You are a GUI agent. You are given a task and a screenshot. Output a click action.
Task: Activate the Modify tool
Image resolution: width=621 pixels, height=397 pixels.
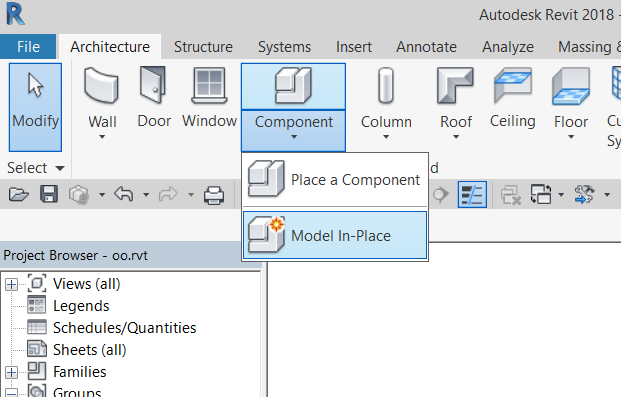tap(35, 107)
